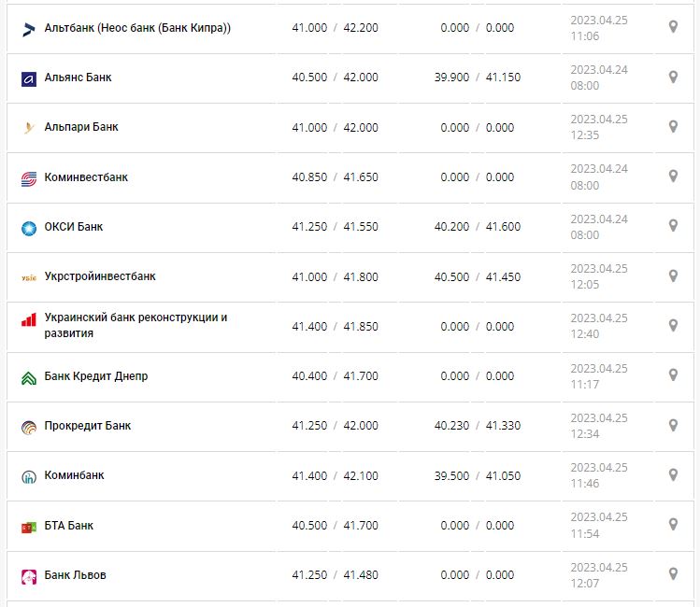700x607 pixels.
Task: Click the Коминвестбанк bank name
Action: (x=86, y=177)
